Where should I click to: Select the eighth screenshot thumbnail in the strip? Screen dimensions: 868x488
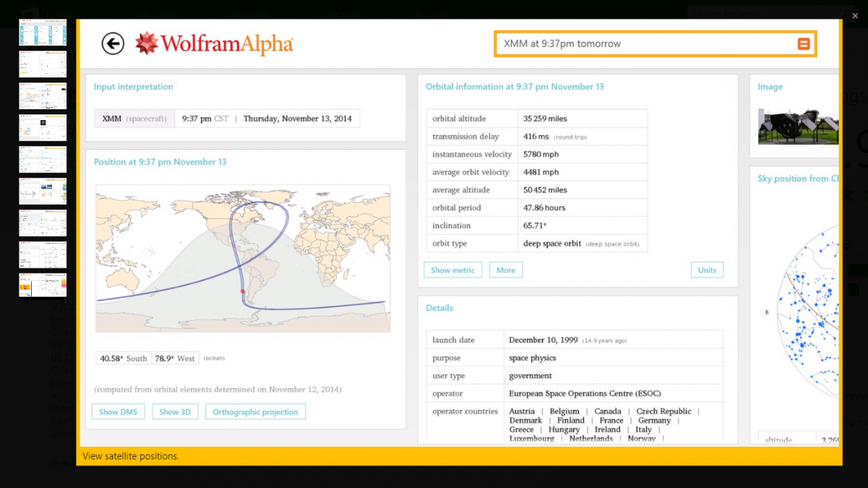coord(43,255)
